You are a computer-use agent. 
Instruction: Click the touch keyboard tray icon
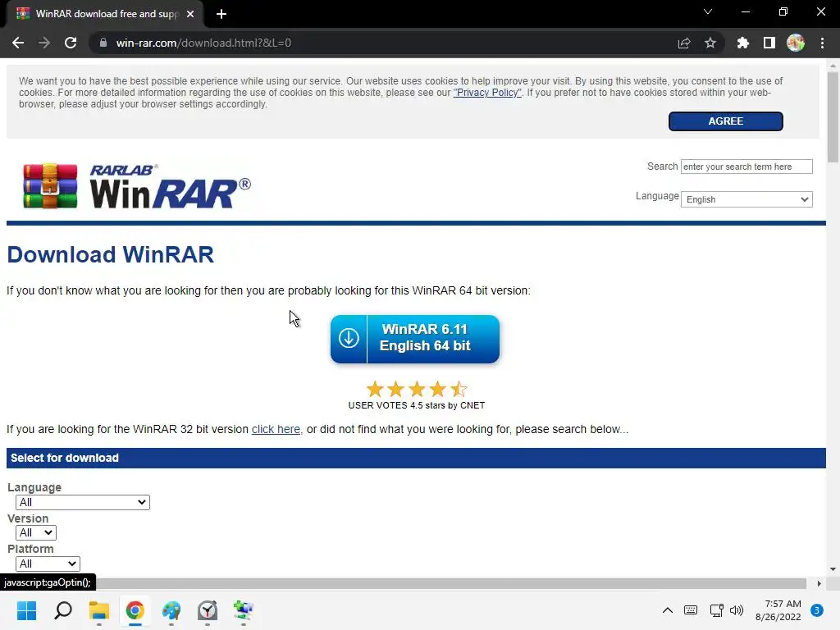(691, 610)
